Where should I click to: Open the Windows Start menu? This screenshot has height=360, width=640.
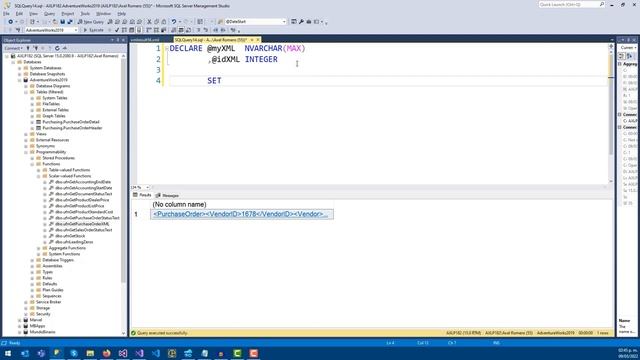(8, 353)
